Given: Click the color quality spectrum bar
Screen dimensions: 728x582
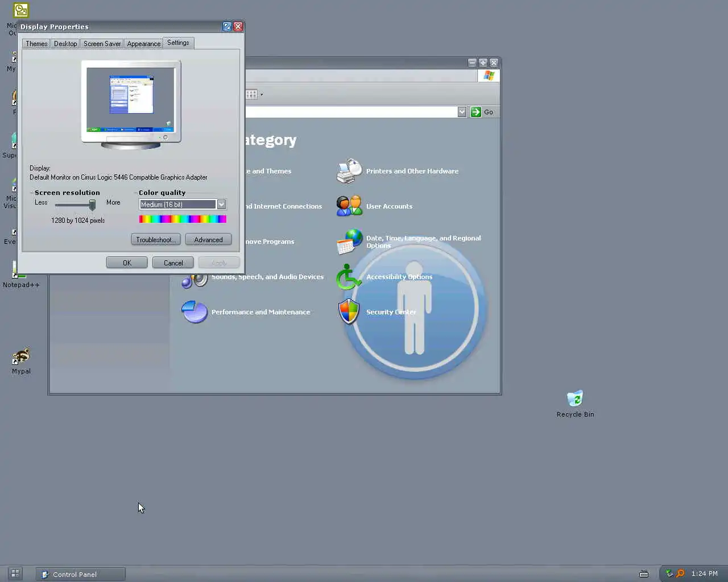Looking at the screenshot, I should pos(183,219).
